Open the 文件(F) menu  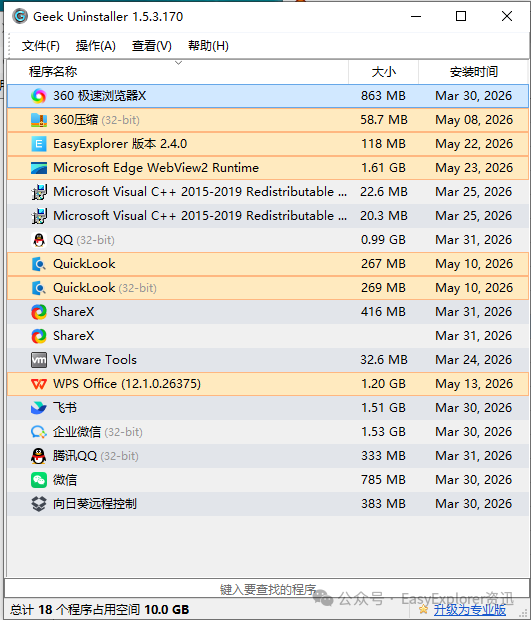[40, 46]
